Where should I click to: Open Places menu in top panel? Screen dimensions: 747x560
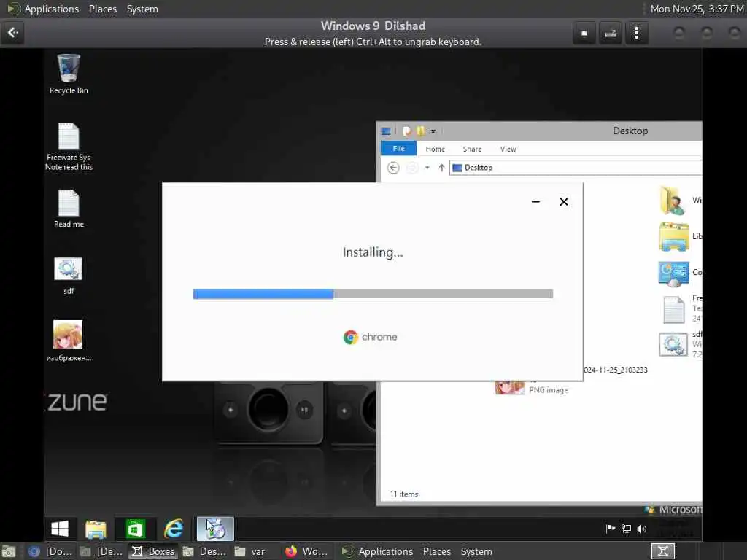point(103,9)
